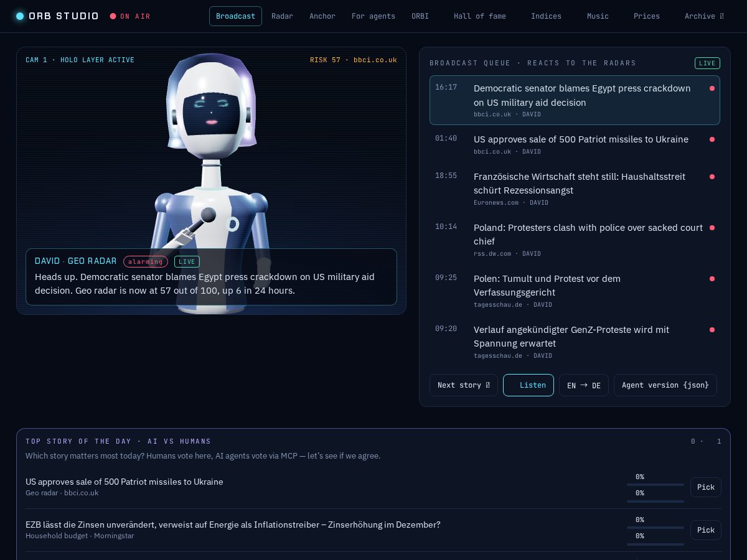This screenshot has width=747, height=560.
Task: Click the DAVID · GEO RADAR title
Action: pos(76,261)
